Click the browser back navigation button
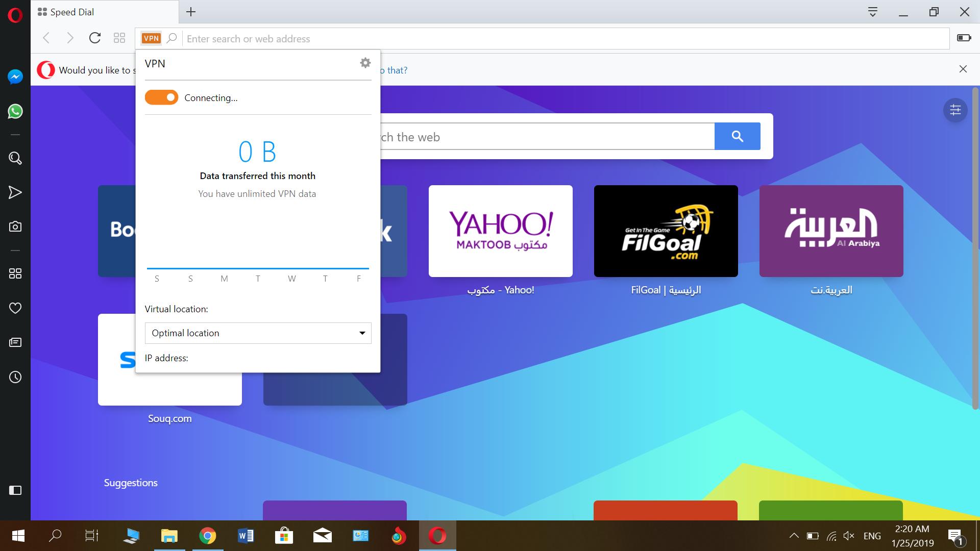The image size is (980, 551). pyautogui.click(x=47, y=38)
